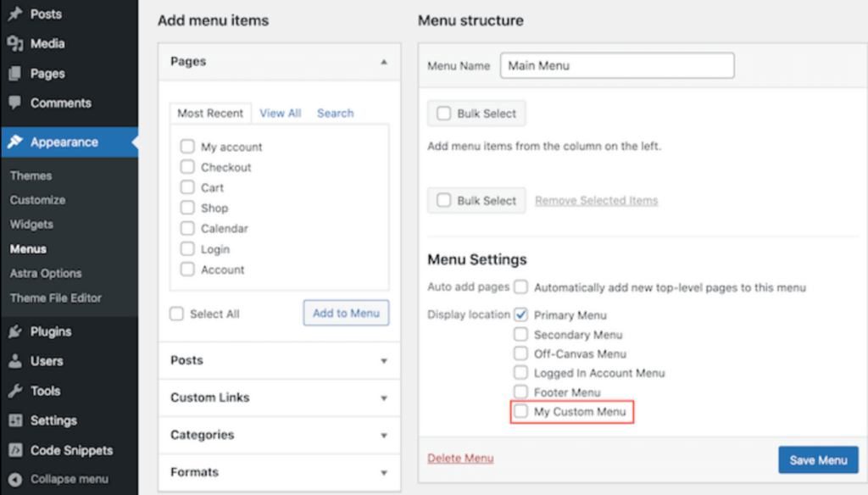The height and width of the screenshot is (495, 868).
Task: Click the Delete Menu link
Action: (x=460, y=459)
